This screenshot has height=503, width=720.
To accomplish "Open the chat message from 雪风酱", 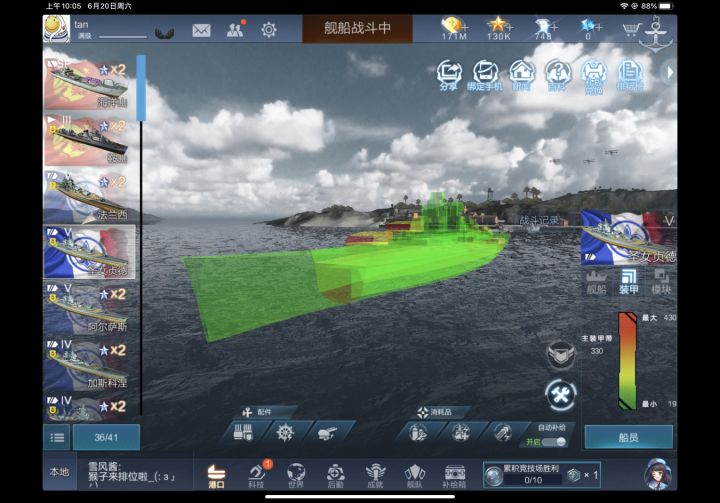I will click(133, 472).
